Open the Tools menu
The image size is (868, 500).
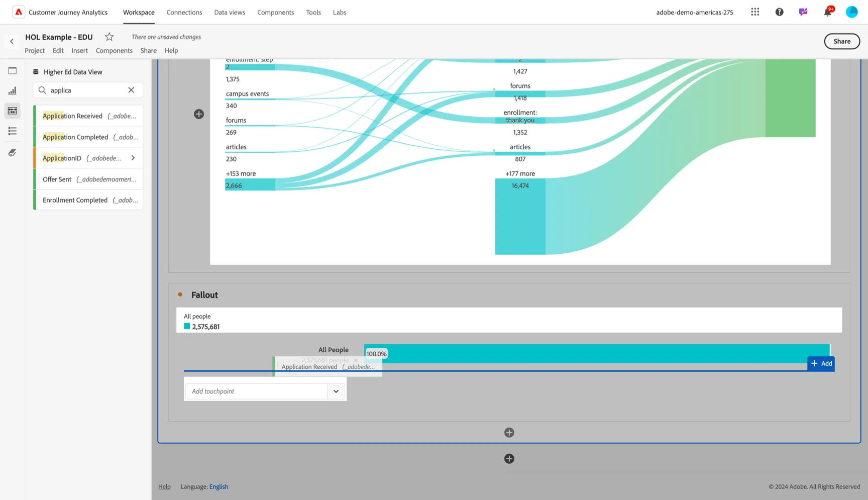(313, 12)
